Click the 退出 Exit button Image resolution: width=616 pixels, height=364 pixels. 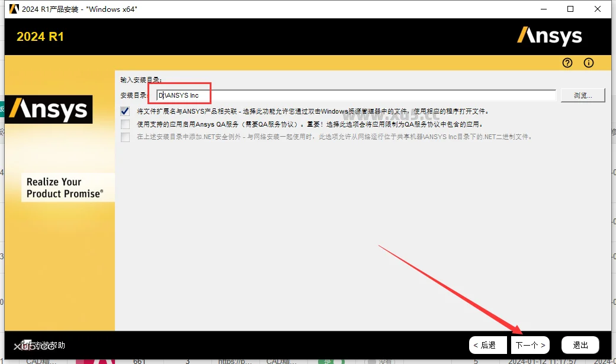point(580,344)
